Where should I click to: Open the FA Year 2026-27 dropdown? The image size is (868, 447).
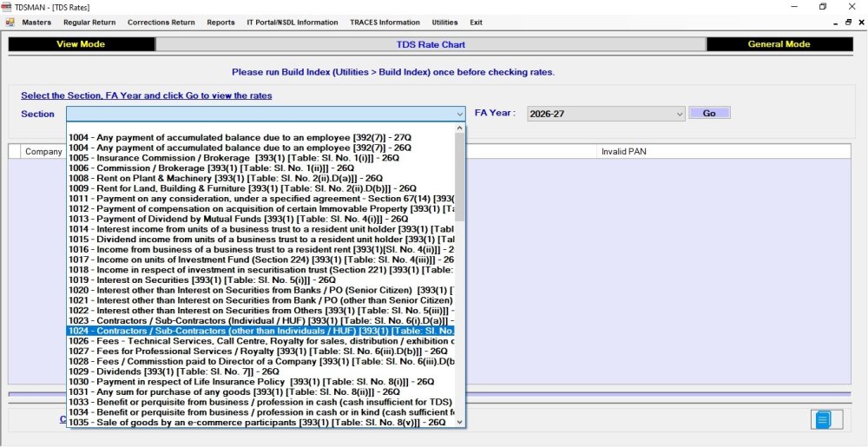606,114
